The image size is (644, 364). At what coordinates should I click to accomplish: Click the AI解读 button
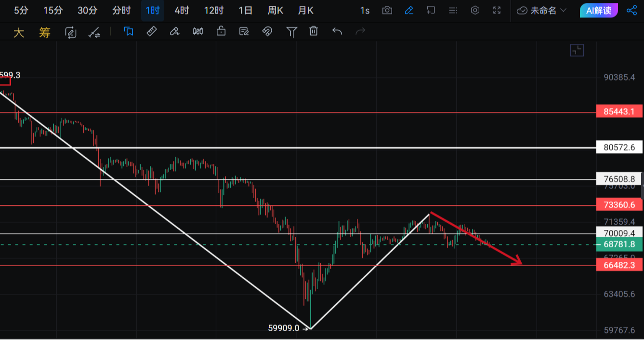coord(599,11)
